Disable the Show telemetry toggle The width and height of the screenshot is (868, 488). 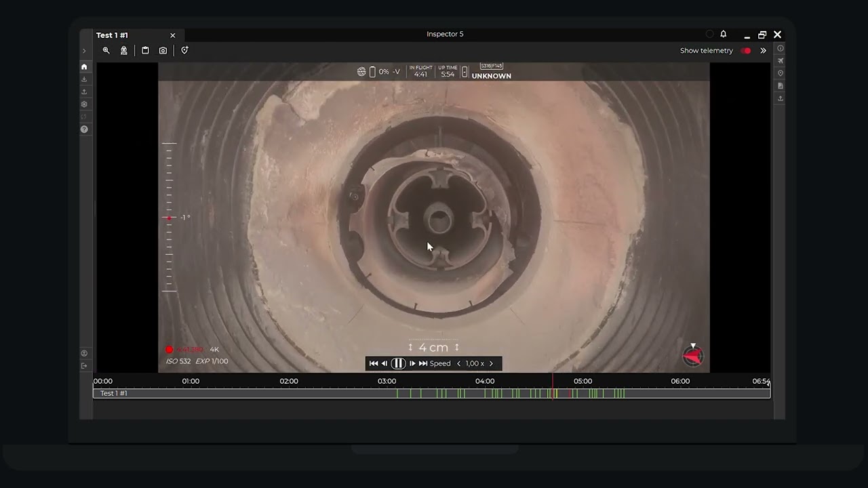(746, 51)
